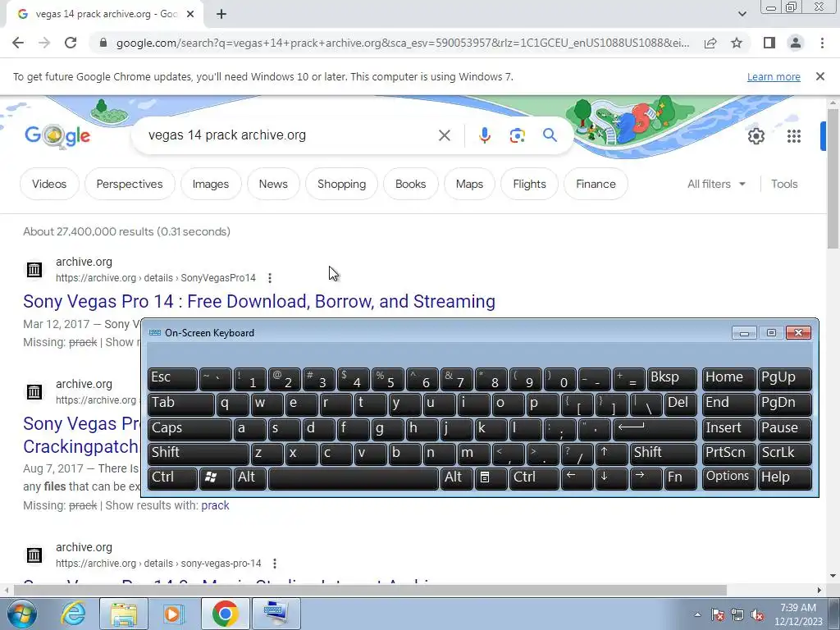840x630 pixels.
Task: Switch to Shopping results
Action: 342,185
